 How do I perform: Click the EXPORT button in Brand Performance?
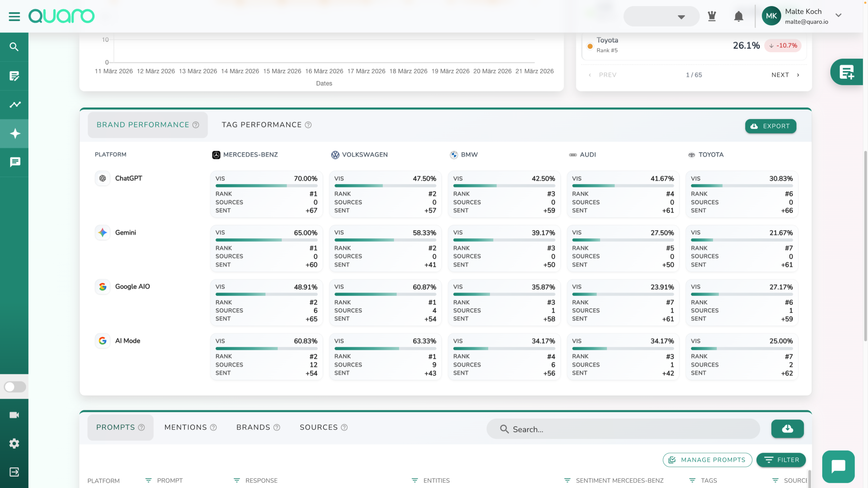770,126
